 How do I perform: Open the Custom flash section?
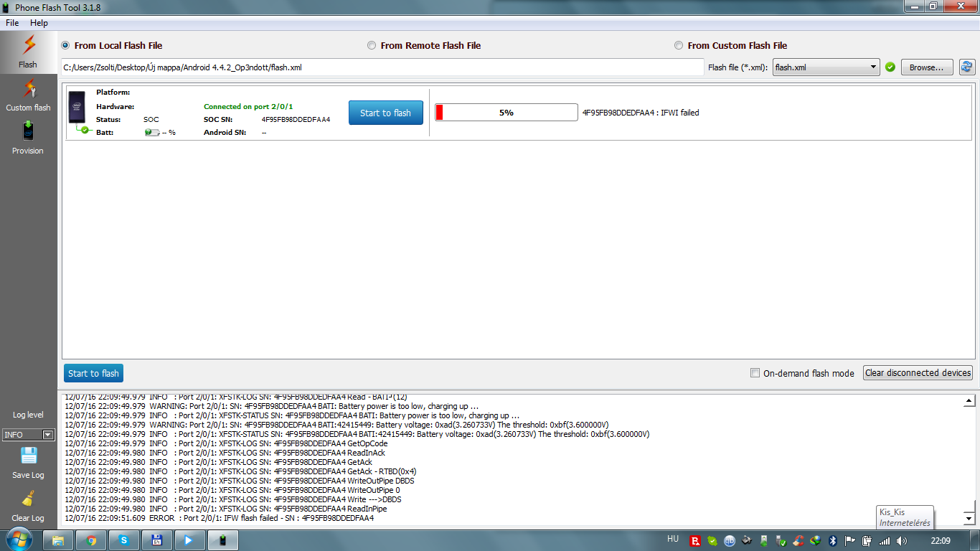point(28,95)
